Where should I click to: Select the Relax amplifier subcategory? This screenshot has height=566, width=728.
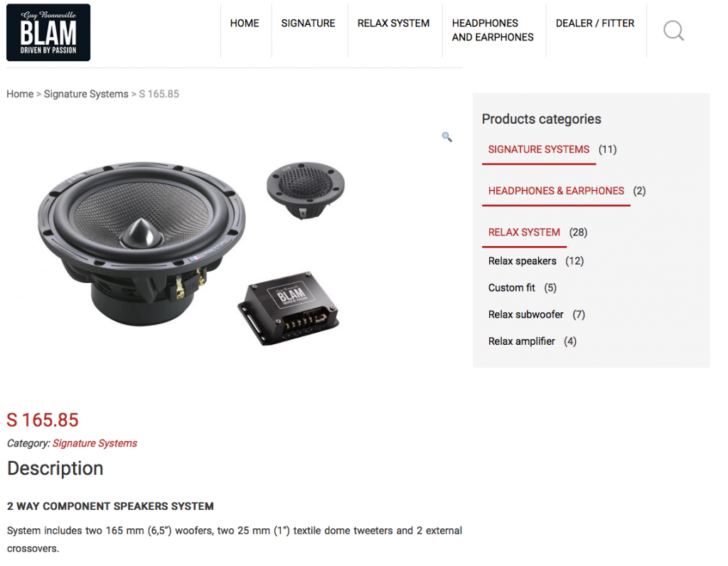(521, 342)
